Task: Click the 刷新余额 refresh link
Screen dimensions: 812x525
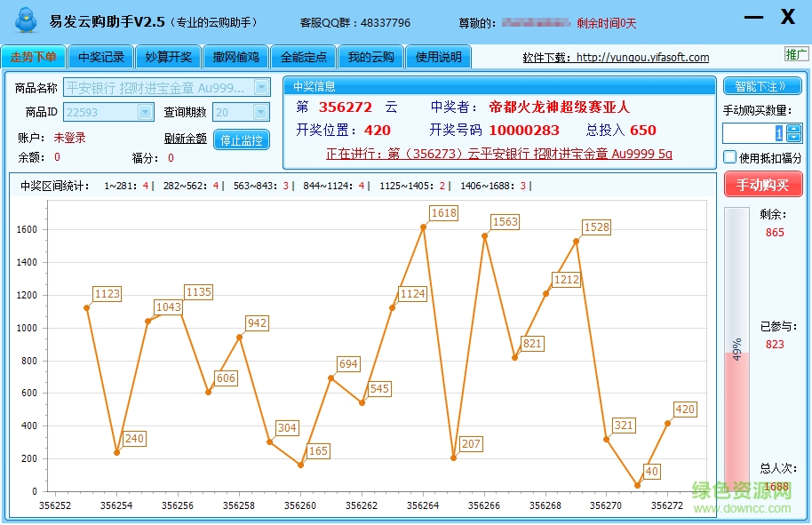Action: click(184, 140)
